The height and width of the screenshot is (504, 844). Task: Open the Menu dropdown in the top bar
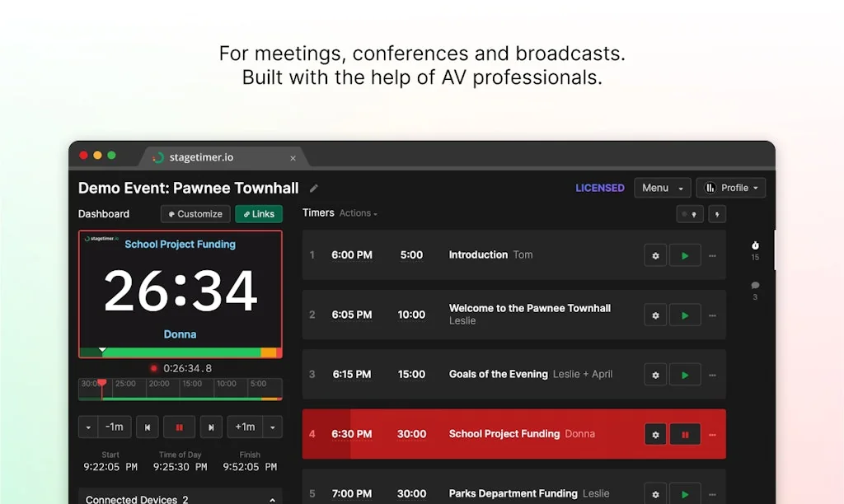[x=662, y=188]
